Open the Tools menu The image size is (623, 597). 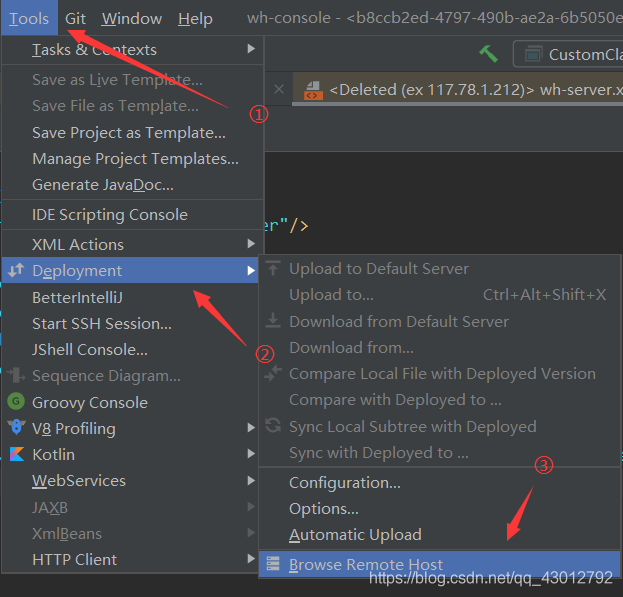(29, 18)
